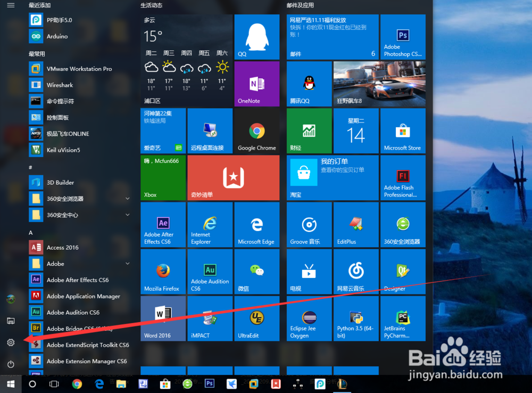Open Task View on the taskbar
This screenshot has width=532, height=393.
(54, 384)
